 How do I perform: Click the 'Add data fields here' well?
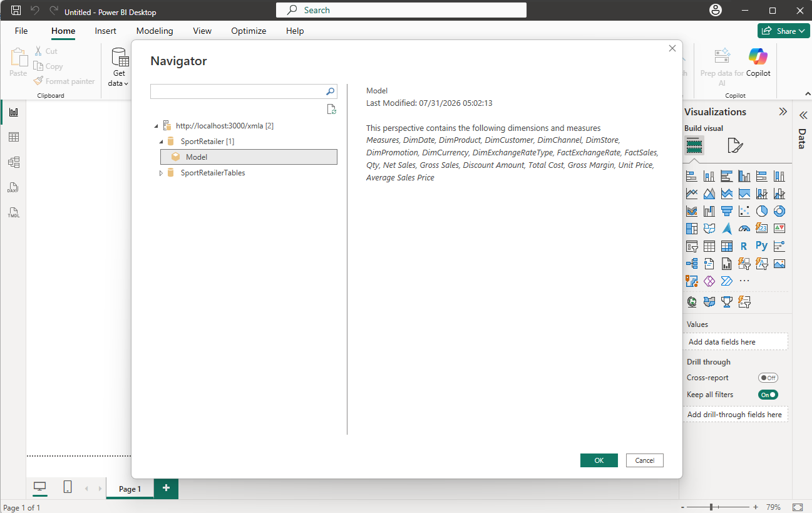click(736, 341)
